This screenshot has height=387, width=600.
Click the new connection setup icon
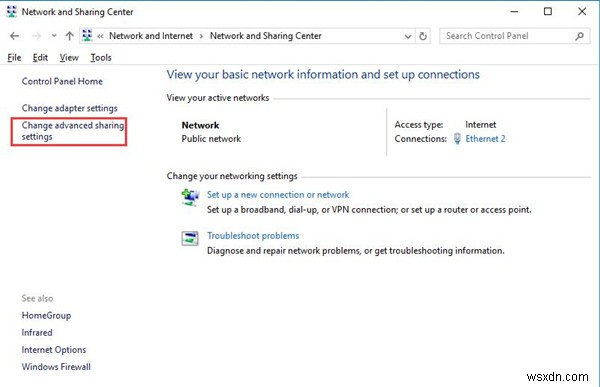(190, 197)
